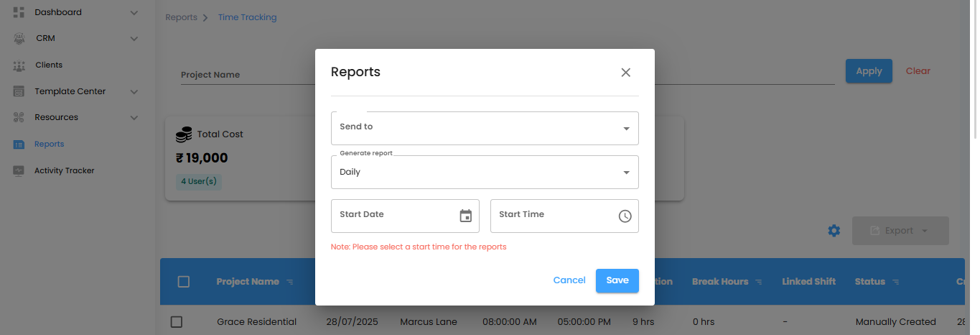Click the Dashboard sidebar icon
The image size is (980, 335).
coord(19,12)
